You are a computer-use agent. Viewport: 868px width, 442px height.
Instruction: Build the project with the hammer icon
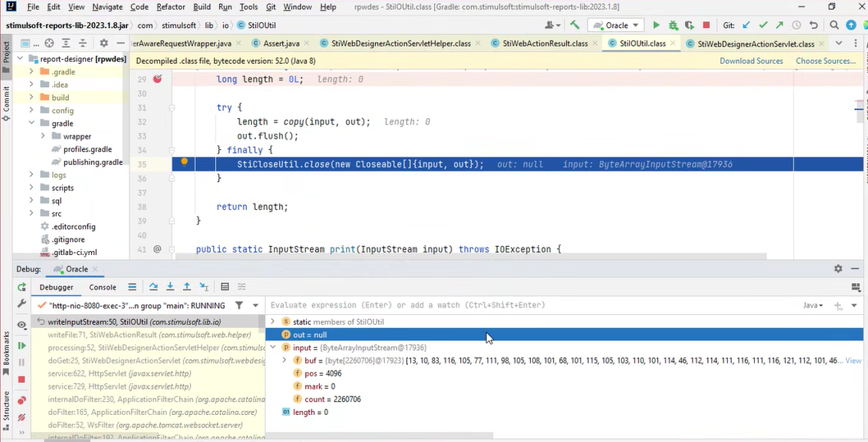tap(574, 25)
